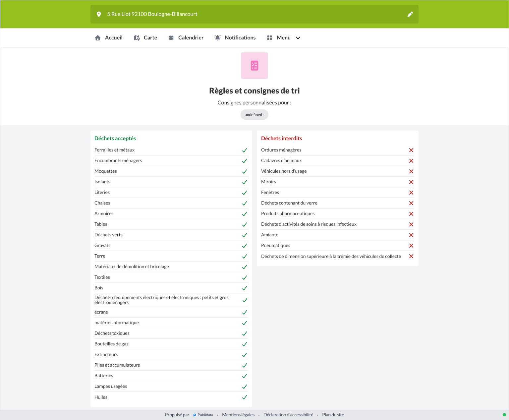Click red cross next to Amiante

click(411, 235)
